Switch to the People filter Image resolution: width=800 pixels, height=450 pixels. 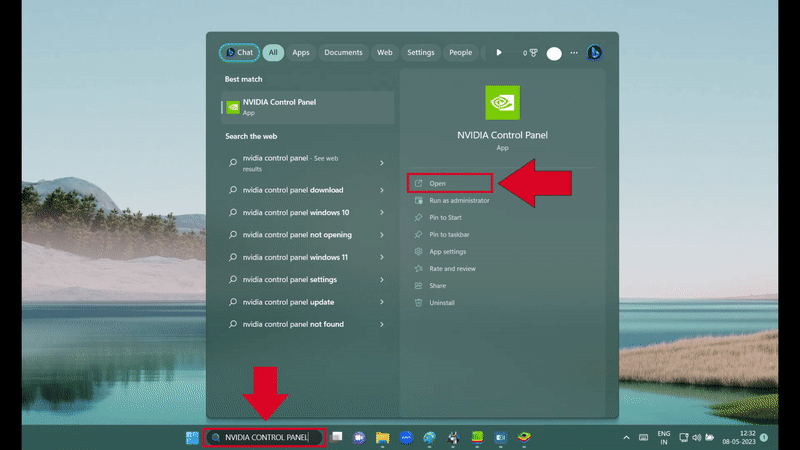tap(460, 53)
